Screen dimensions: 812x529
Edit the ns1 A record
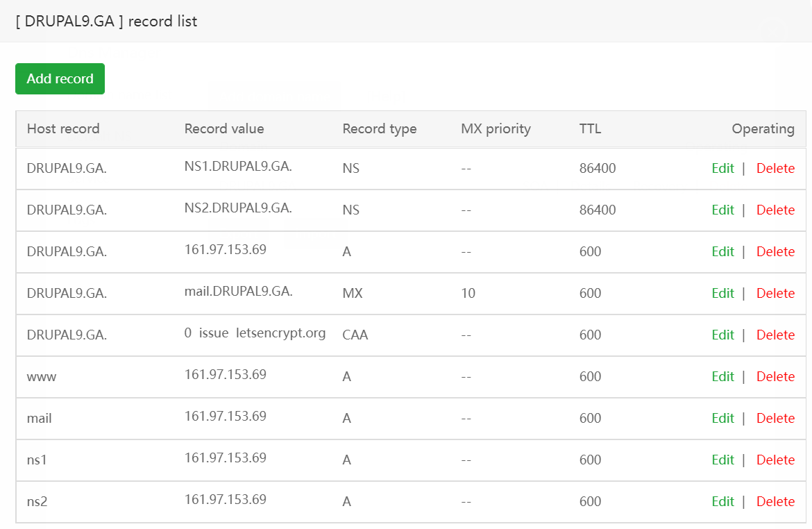point(722,460)
